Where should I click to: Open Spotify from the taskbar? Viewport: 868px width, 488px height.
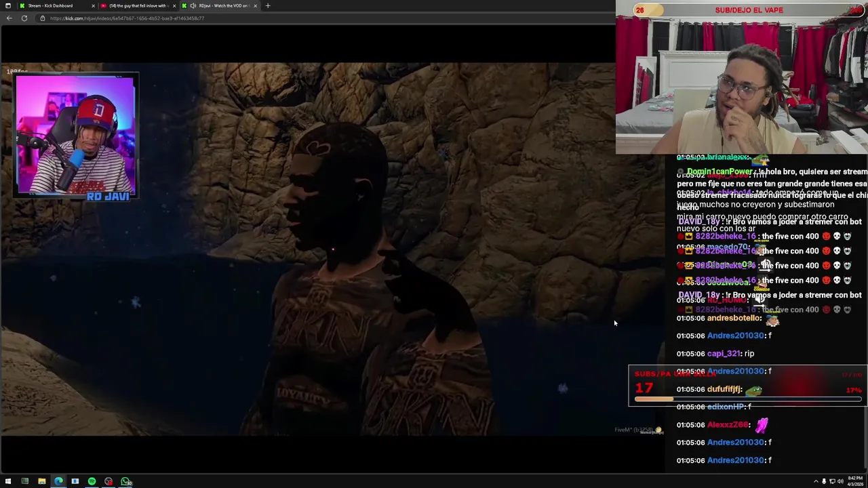[x=92, y=482]
